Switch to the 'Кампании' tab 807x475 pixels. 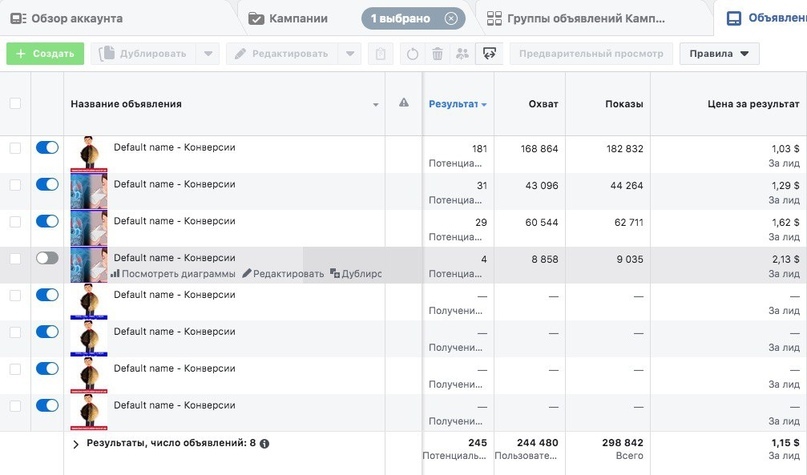(288, 19)
